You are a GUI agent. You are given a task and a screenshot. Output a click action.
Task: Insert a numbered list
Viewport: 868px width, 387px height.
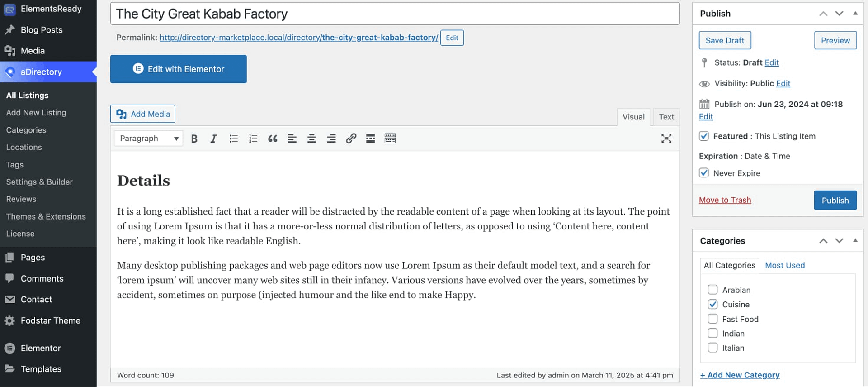pos(253,139)
